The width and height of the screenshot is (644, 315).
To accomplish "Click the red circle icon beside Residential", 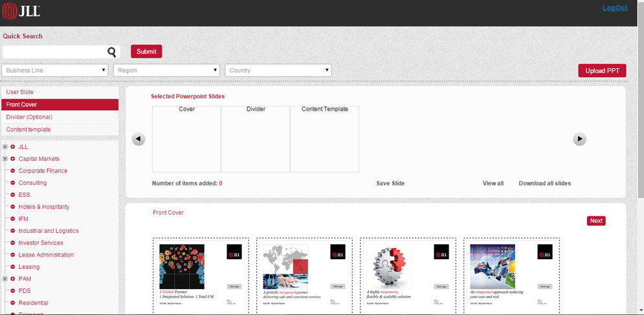I will 13,303.
